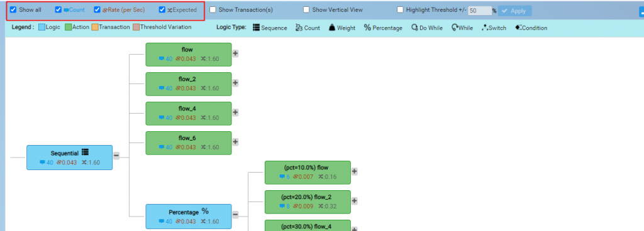Toggle the Rate (per Sec) checkbox

[x=97, y=9]
